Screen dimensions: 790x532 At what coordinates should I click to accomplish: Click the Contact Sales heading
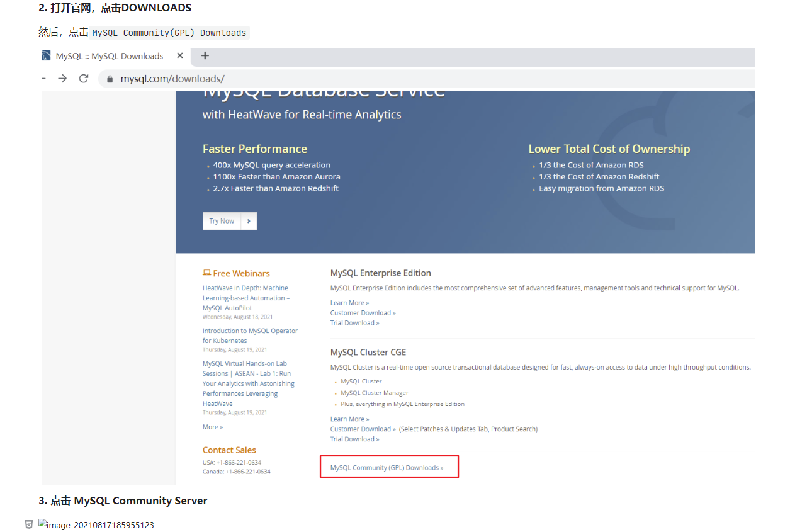click(229, 450)
